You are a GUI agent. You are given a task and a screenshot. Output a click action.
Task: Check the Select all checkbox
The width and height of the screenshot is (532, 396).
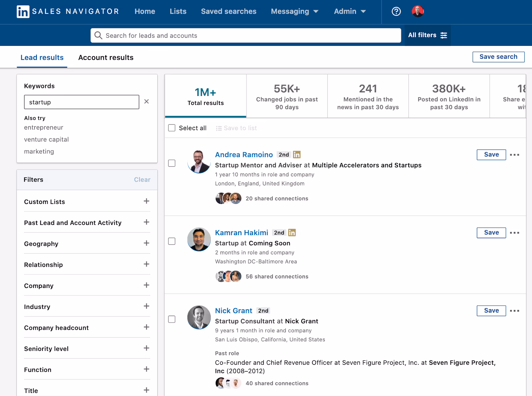tap(172, 128)
